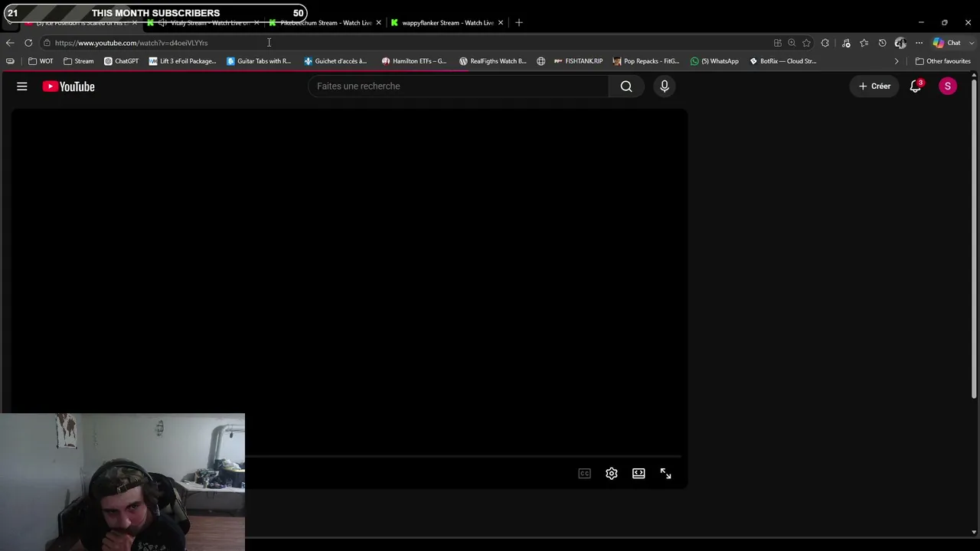Open the browser extensions puzzle icon
The image size is (980, 551).
click(x=825, y=43)
